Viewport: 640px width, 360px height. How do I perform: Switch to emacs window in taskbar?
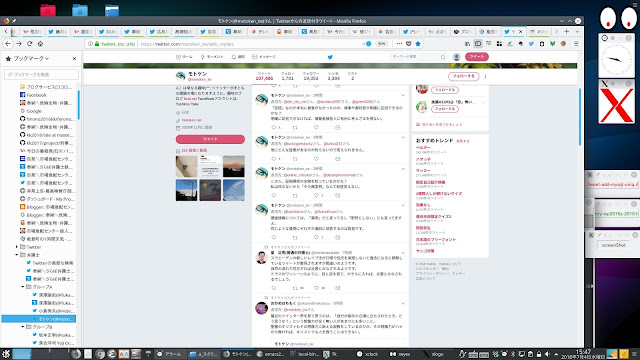pyautogui.click(x=270, y=354)
